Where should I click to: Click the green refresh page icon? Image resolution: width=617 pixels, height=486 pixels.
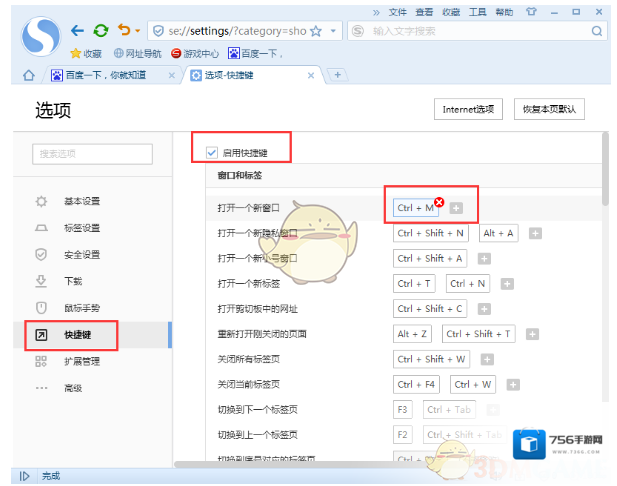coord(101,31)
